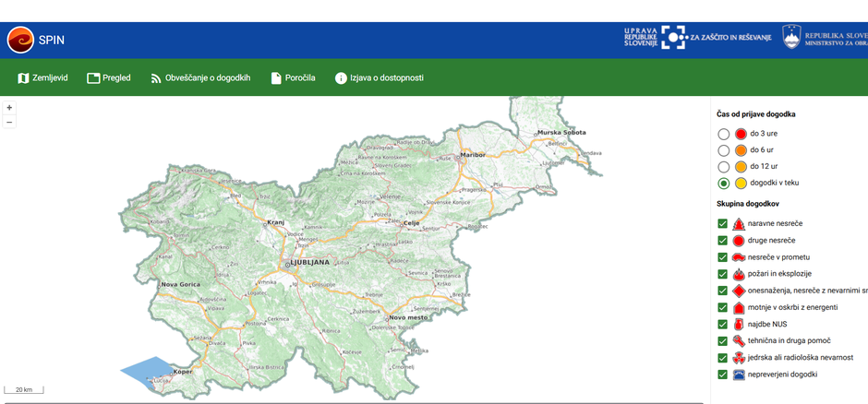
Task: Click the tehnična in druga pomoč icon
Action: pos(739,341)
